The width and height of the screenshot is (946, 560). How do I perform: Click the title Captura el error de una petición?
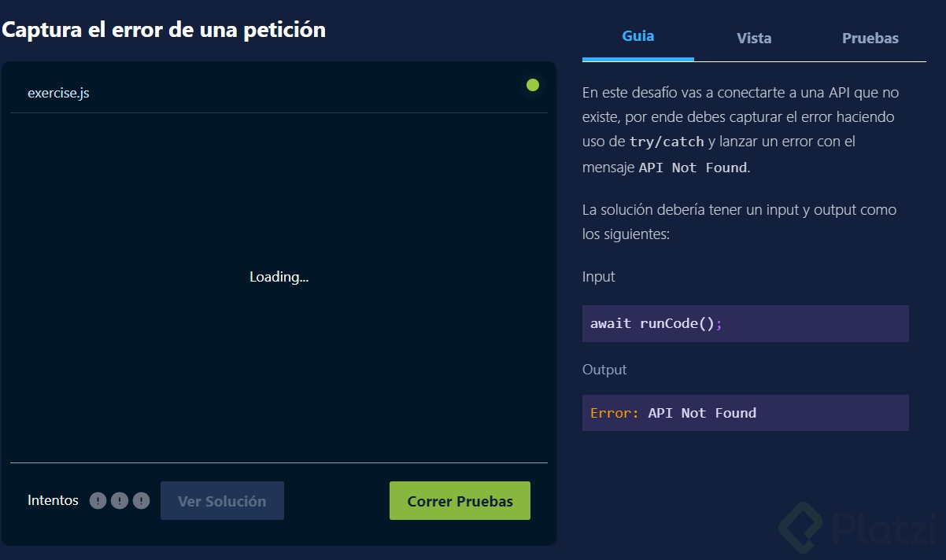coord(163,30)
